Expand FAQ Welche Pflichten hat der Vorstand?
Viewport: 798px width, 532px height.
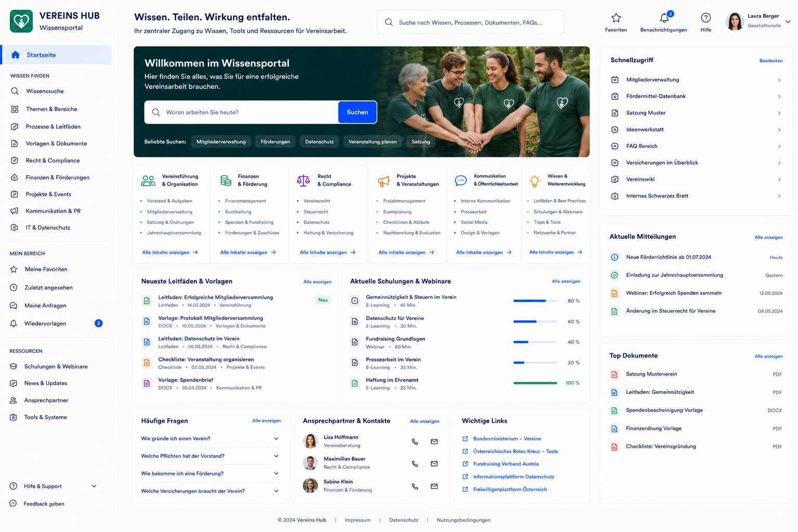click(x=276, y=456)
